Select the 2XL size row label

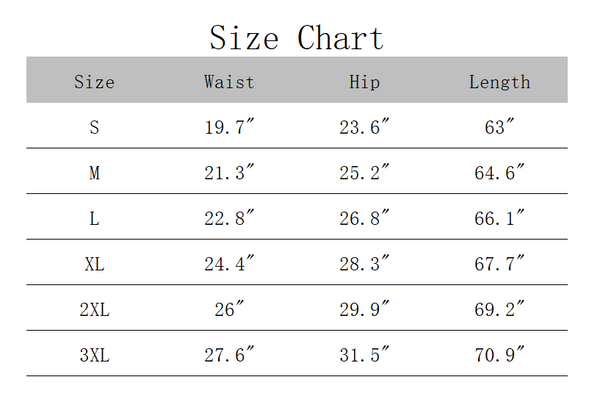point(94,309)
